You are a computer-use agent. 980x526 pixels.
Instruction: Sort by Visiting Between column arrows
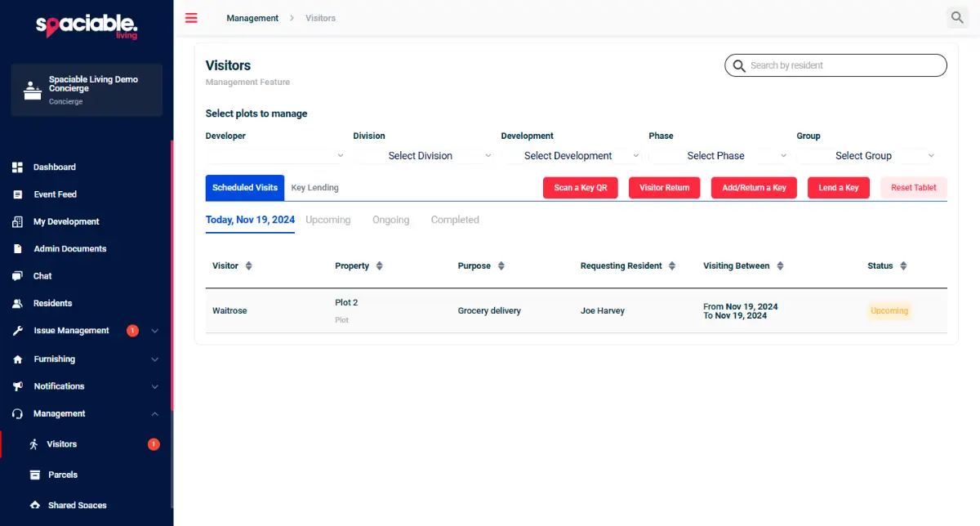pyautogui.click(x=780, y=266)
